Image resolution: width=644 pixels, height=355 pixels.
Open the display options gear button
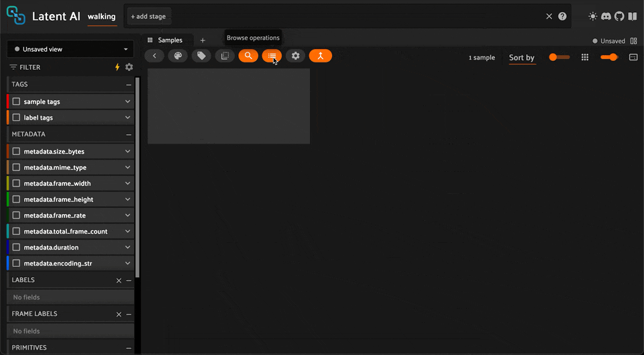296,56
